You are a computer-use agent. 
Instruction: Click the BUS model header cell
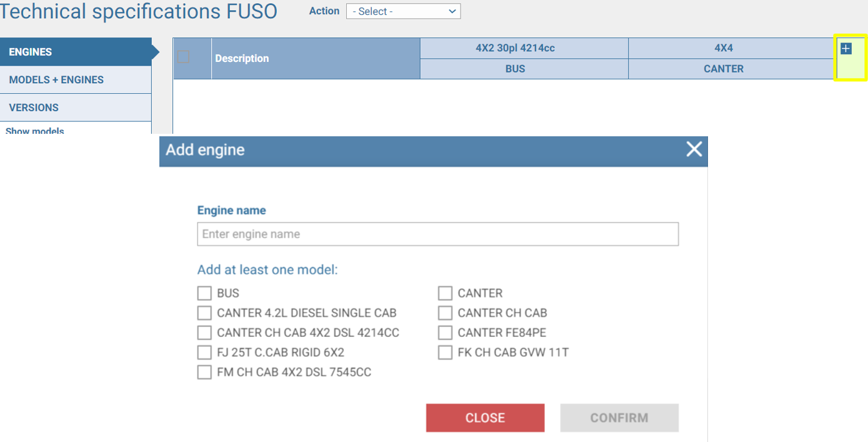[524, 69]
